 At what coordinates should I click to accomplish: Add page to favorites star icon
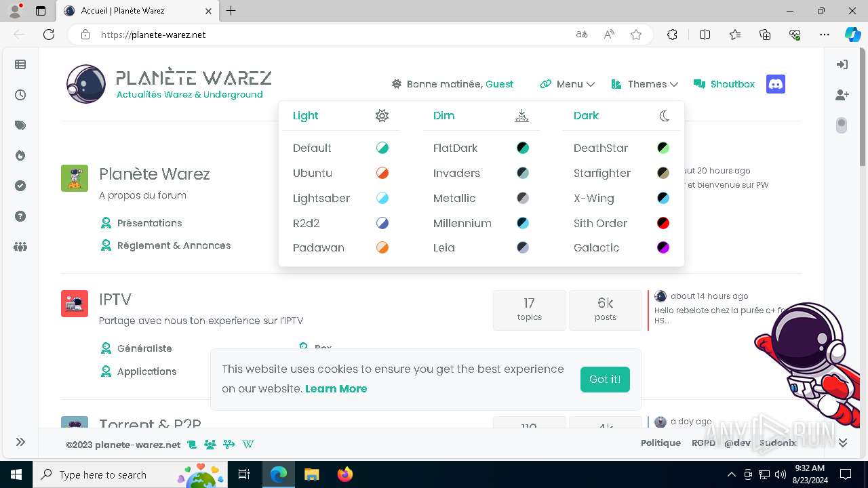pos(636,35)
